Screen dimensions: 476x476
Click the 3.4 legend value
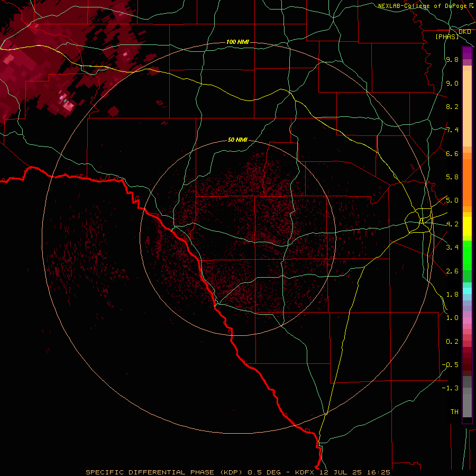pyautogui.click(x=452, y=248)
